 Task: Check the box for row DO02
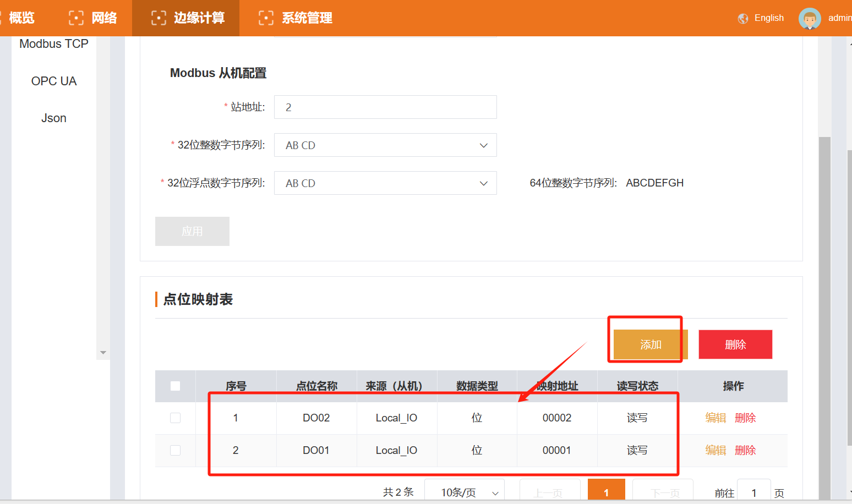pos(175,418)
